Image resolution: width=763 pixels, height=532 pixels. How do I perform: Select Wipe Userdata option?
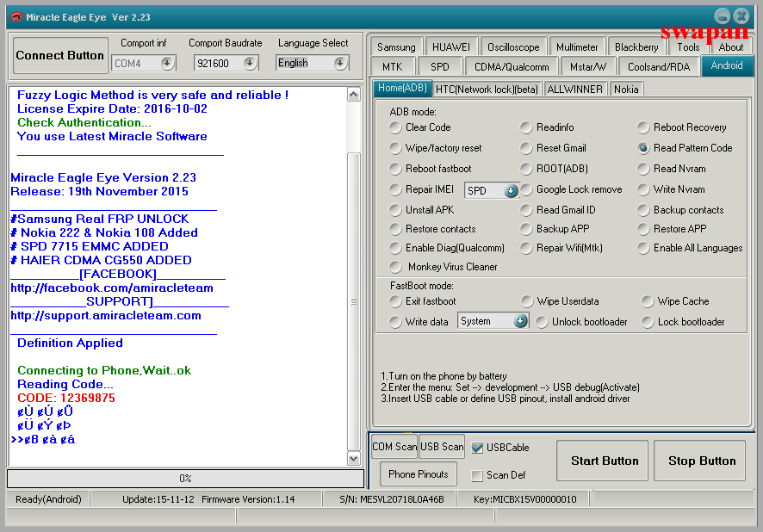(526, 302)
